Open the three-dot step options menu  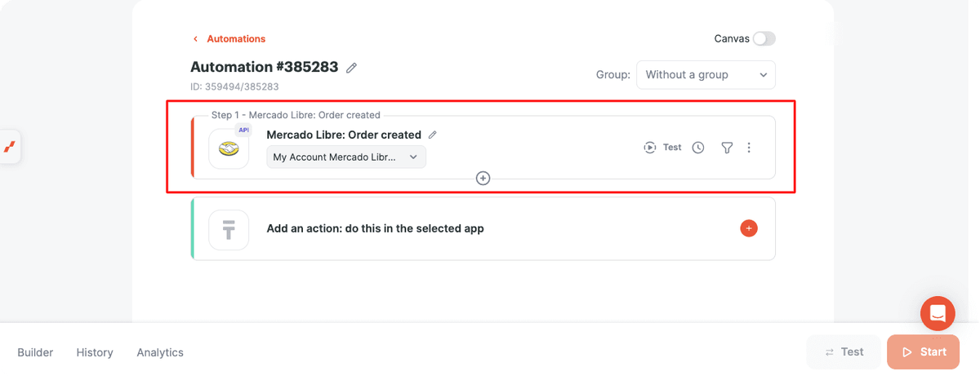pyautogui.click(x=749, y=148)
